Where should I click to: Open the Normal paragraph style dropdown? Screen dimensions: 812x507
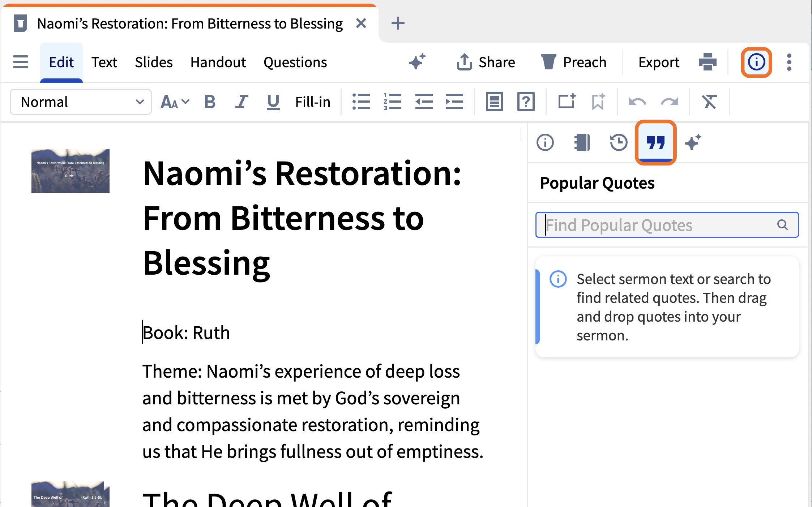[x=81, y=102]
